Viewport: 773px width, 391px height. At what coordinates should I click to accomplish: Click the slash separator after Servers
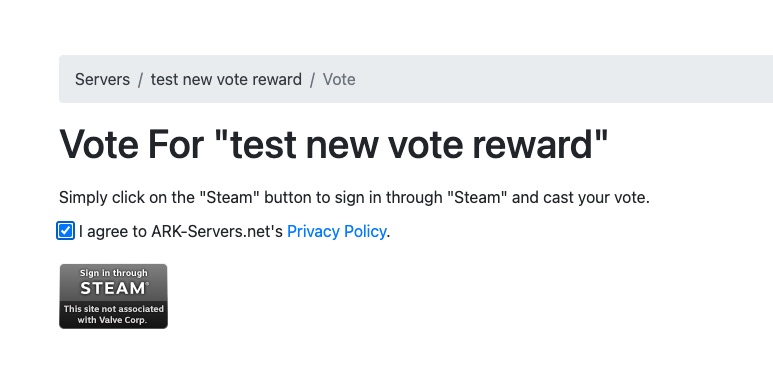click(141, 79)
